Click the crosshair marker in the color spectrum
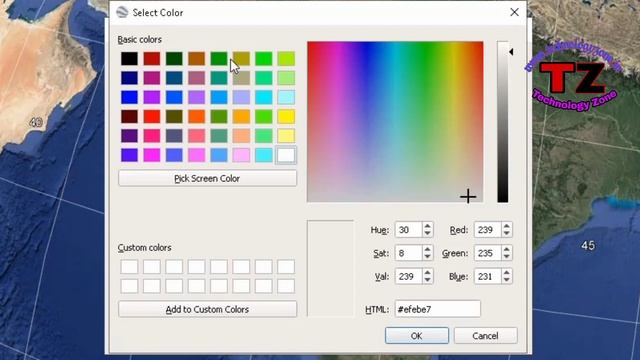Image resolution: width=640 pixels, height=360 pixels. pos(468,197)
